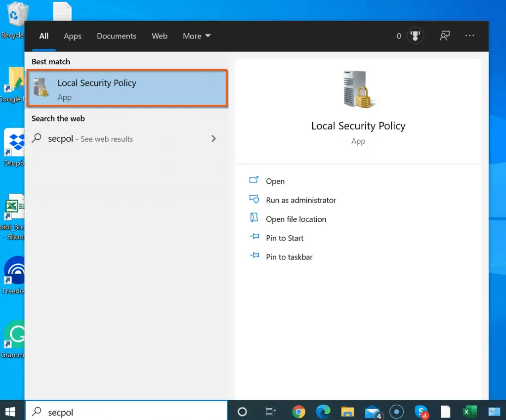This screenshot has width=506, height=420.
Task: Open Task View from the taskbar
Action: 270,411
